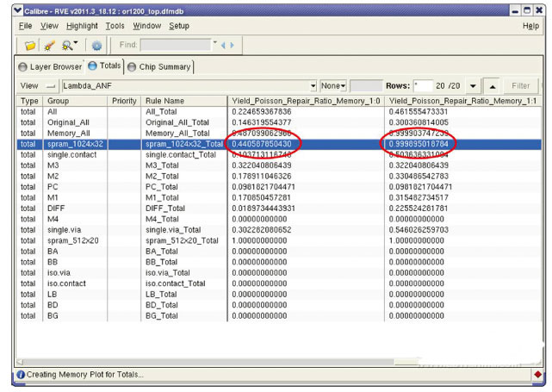Sort by the Priority column header
This screenshot has width=552, height=392.
click(x=124, y=101)
